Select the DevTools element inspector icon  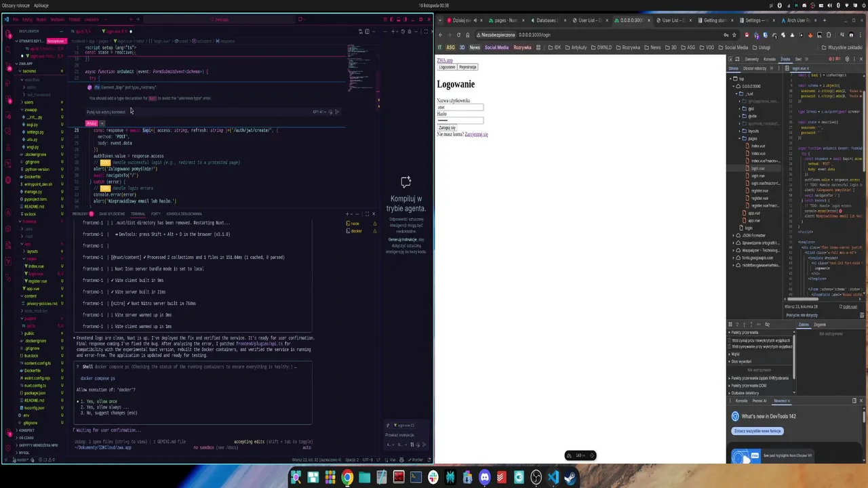[730, 59]
